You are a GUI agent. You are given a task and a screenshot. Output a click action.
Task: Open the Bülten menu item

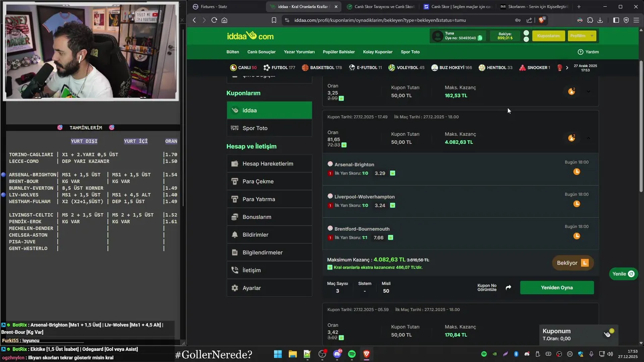[232, 52]
